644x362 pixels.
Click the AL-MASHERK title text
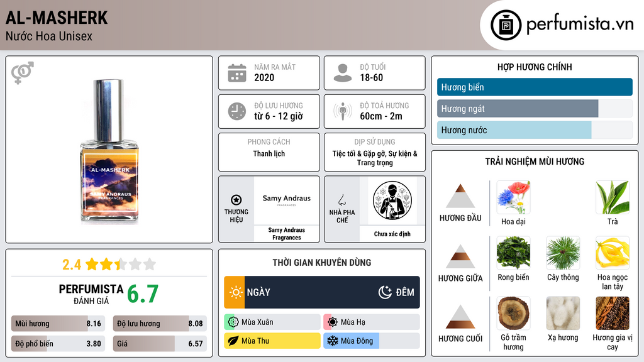click(57, 18)
